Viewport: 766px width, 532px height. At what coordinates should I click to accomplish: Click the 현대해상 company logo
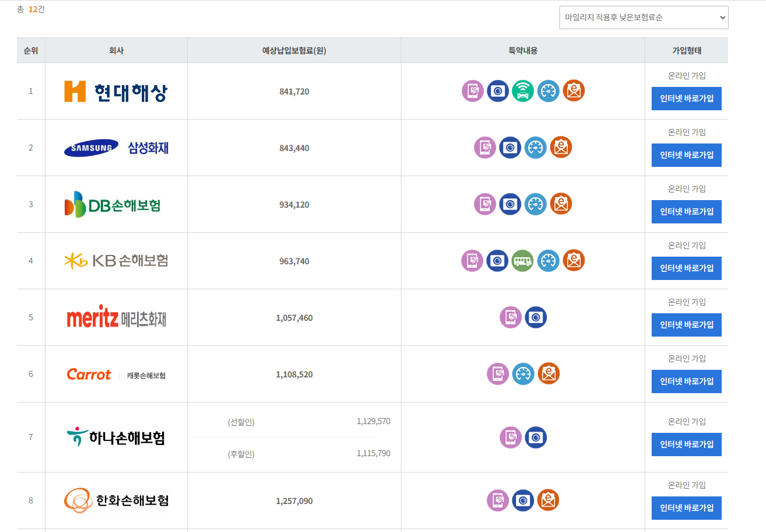[116, 92]
